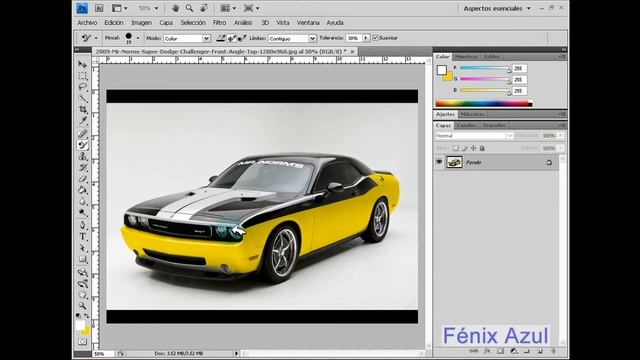
Task: Launch Adobe Bridge from top bar
Action: pos(99,8)
